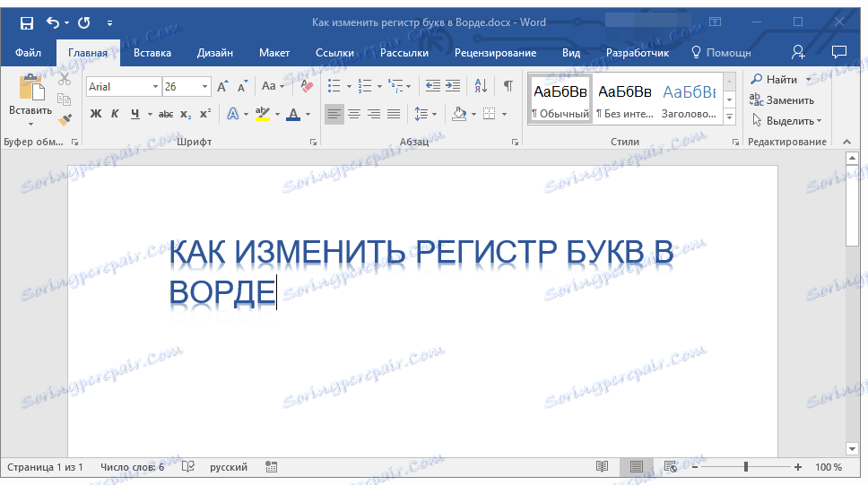
Task: Collapse the ribbon with the chevron
Action: (x=847, y=143)
